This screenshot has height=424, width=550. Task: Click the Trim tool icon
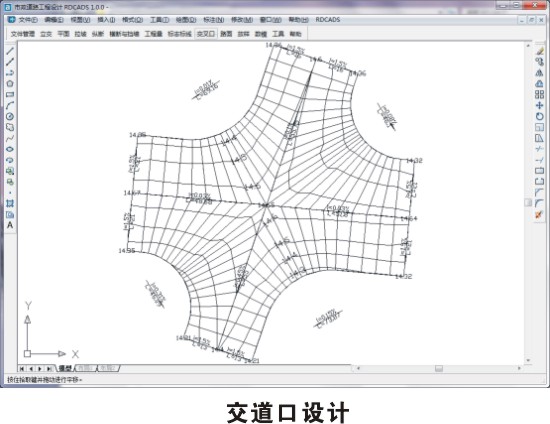pos(539,149)
